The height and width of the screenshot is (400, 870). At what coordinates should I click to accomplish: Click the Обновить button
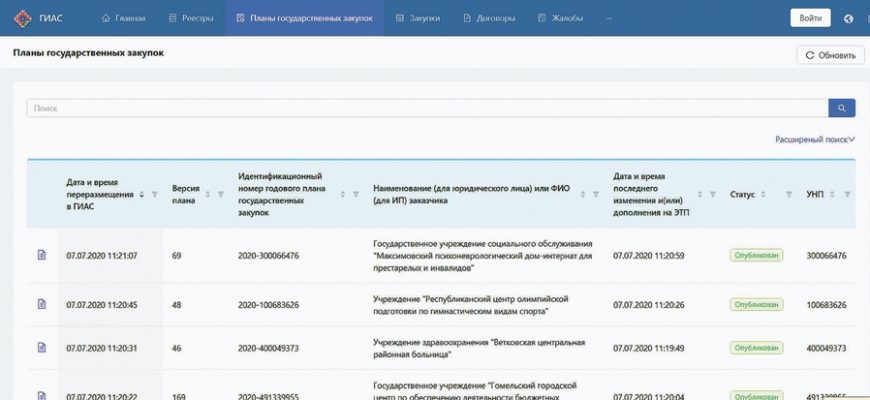(x=830, y=55)
